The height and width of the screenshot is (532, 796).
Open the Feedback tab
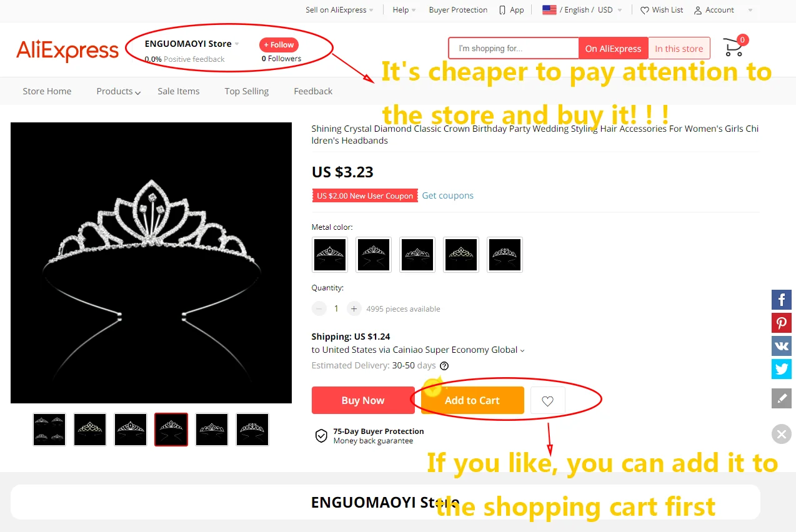pyautogui.click(x=313, y=91)
